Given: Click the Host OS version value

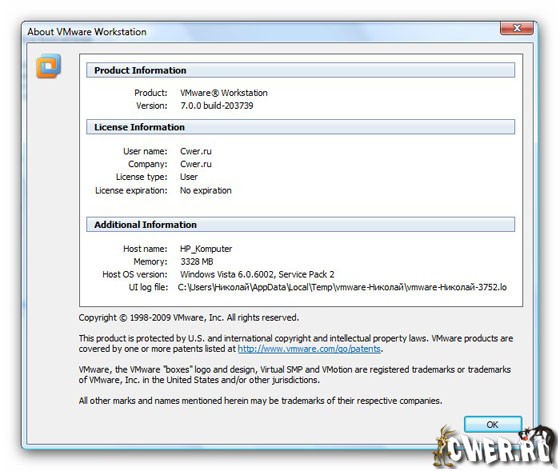Looking at the screenshot, I should [x=257, y=274].
